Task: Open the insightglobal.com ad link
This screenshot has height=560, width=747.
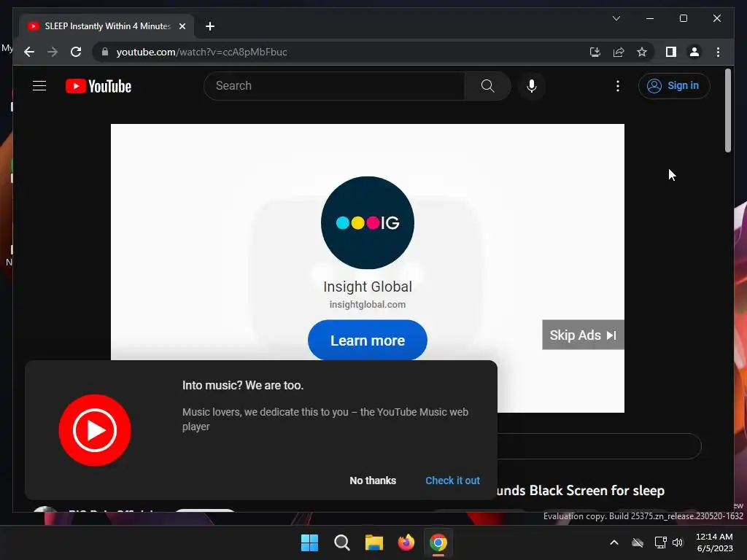Action: click(368, 304)
